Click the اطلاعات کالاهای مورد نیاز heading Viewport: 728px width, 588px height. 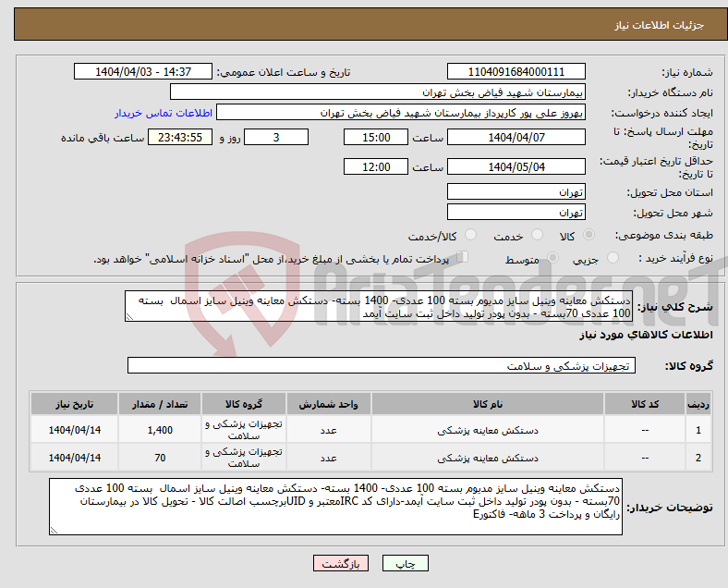click(646, 335)
